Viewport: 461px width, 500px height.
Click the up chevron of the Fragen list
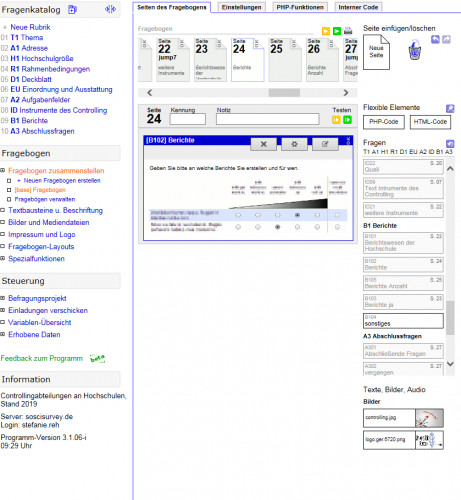pos(450,168)
